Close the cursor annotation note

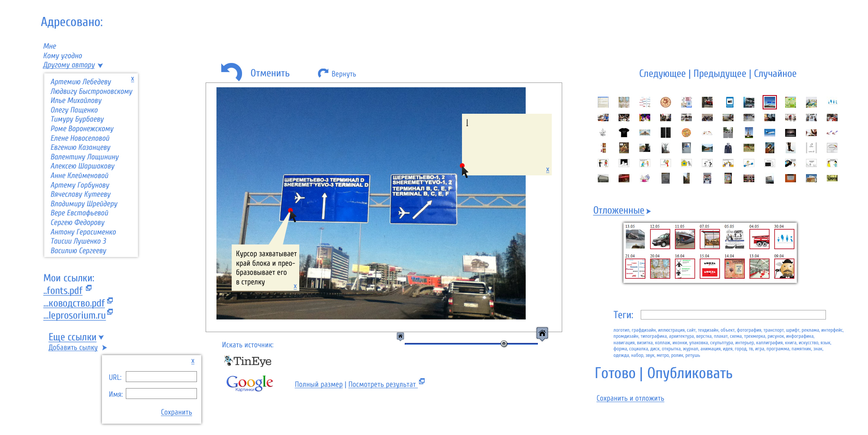coord(295,287)
